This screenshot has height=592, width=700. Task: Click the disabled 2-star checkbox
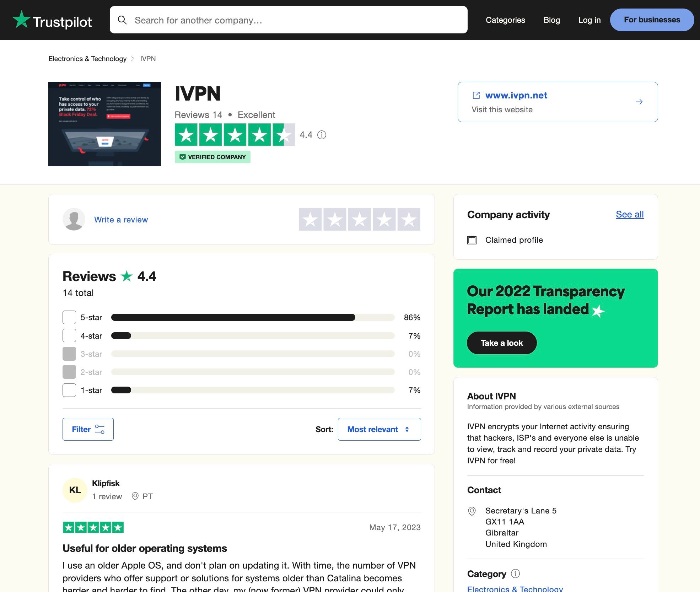[x=69, y=372]
